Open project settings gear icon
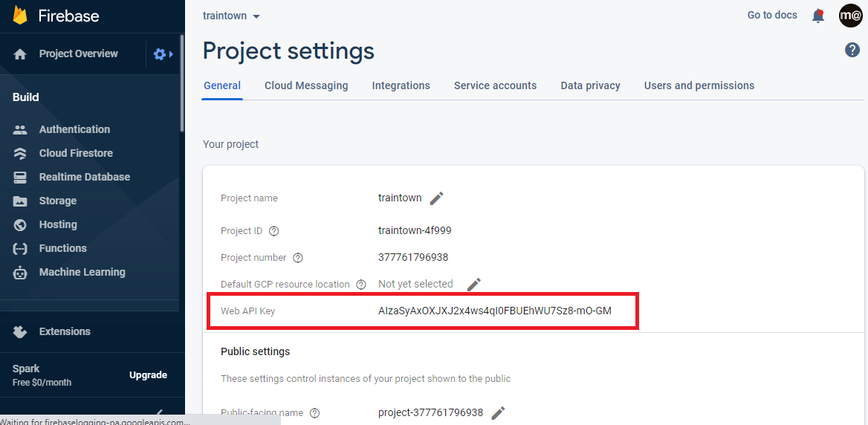 159,53
